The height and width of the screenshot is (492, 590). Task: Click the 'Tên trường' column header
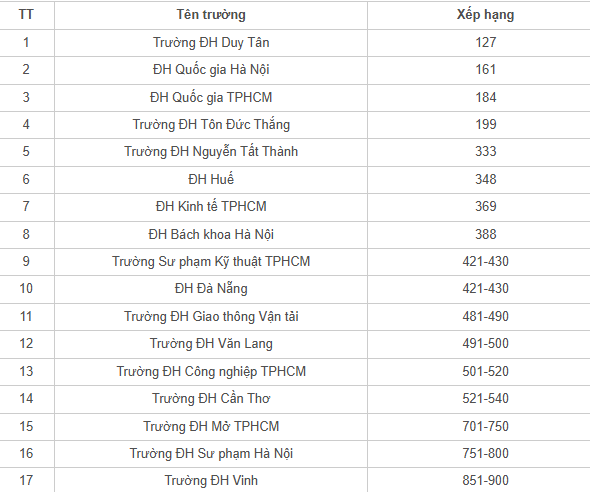point(211,15)
